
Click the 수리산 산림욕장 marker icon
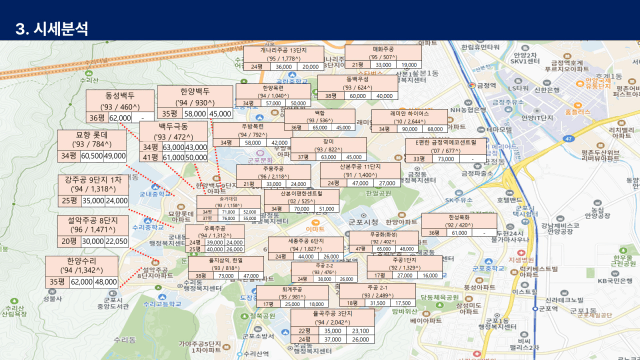(x=13, y=301)
